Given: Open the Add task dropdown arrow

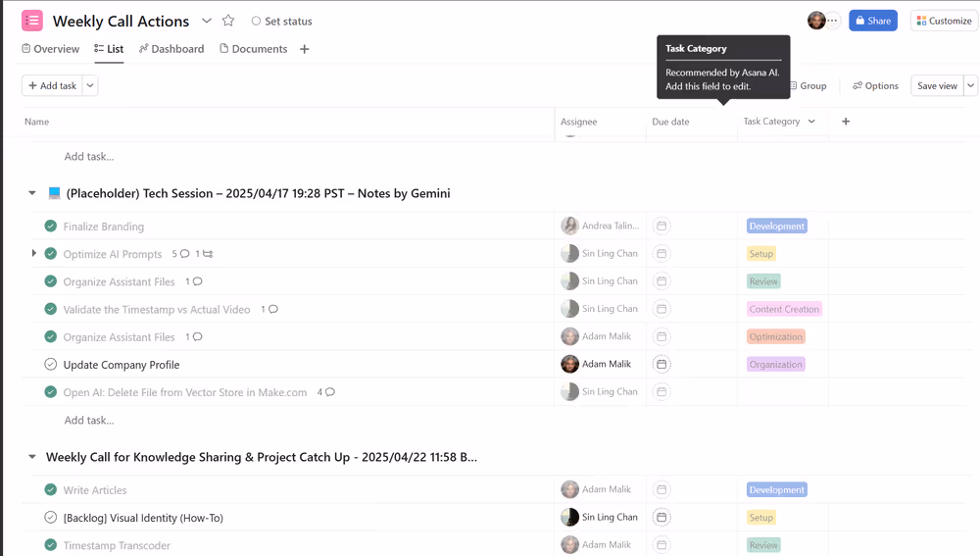Looking at the screenshot, I should pyautogui.click(x=90, y=85).
